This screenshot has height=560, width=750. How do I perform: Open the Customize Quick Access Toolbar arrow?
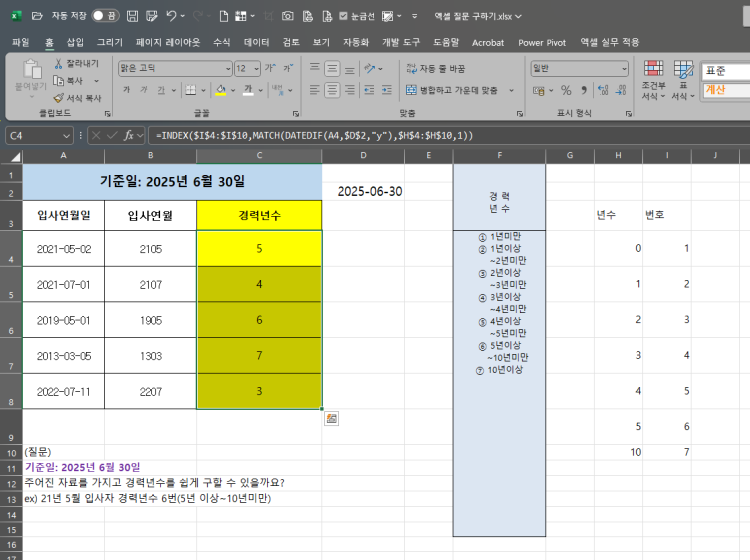(x=414, y=16)
